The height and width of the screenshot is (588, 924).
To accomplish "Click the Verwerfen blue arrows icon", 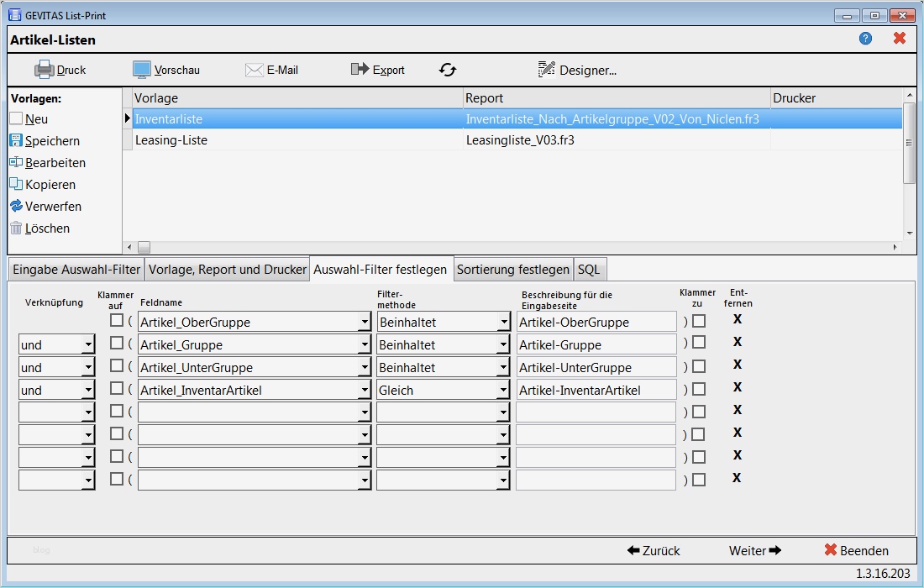I will 17,206.
